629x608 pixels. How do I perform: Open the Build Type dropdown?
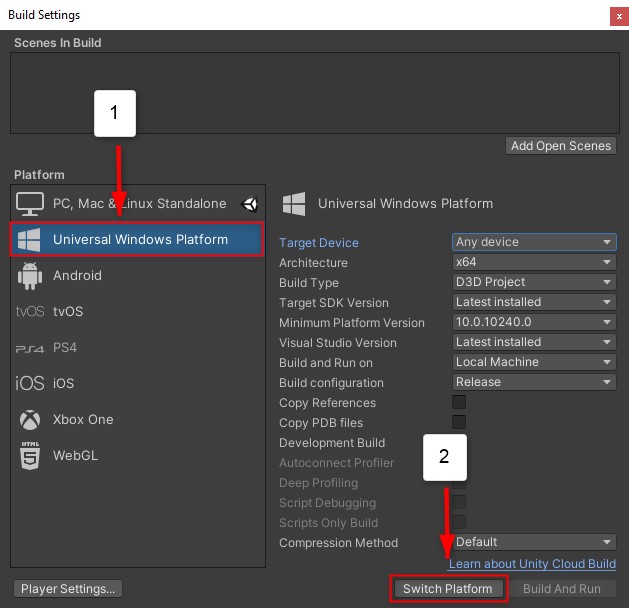(534, 282)
